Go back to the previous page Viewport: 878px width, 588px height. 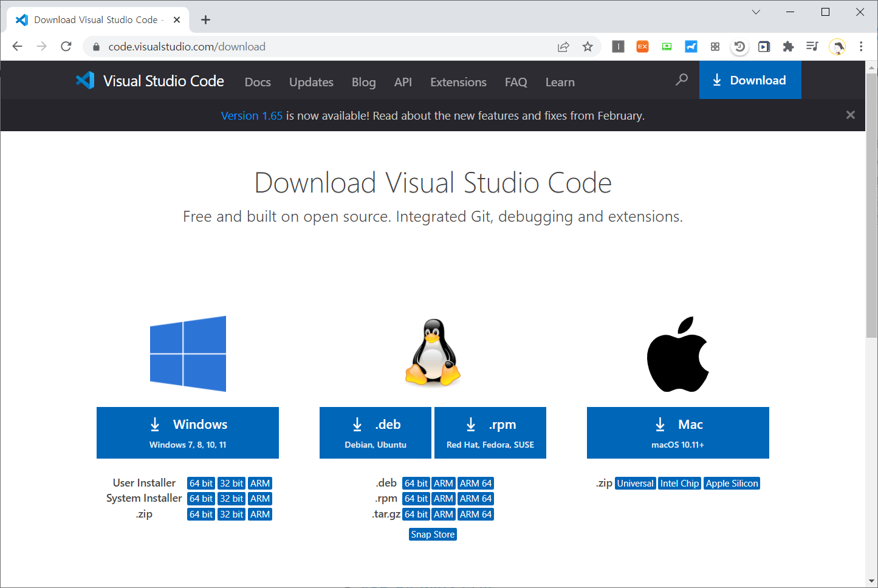click(17, 46)
